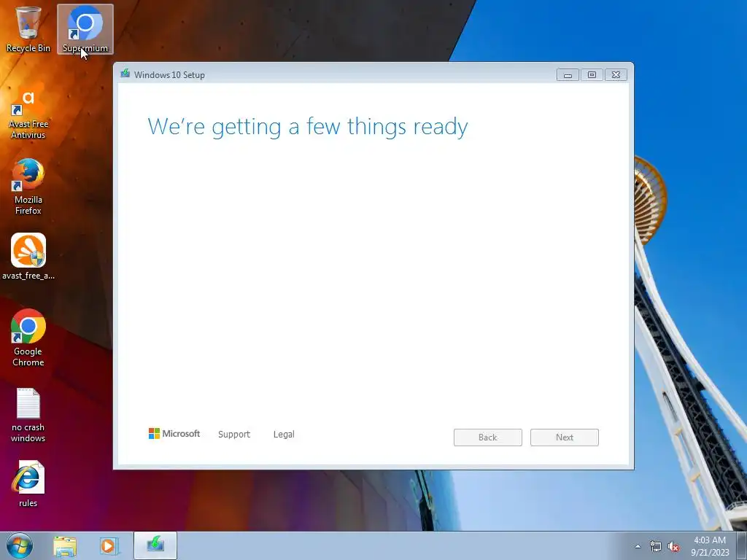Click the Windows 10 Setup title icon

pyautogui.click(x=125, y=74)
